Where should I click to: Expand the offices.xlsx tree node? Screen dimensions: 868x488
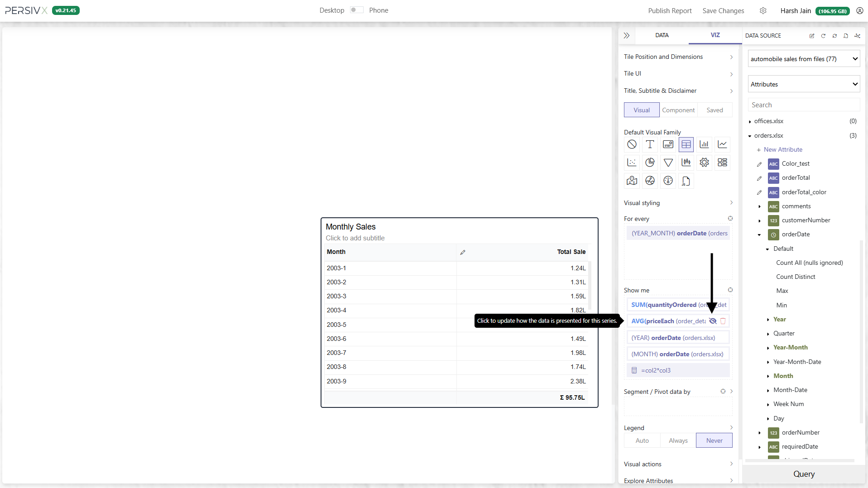[x=750, y=121]
